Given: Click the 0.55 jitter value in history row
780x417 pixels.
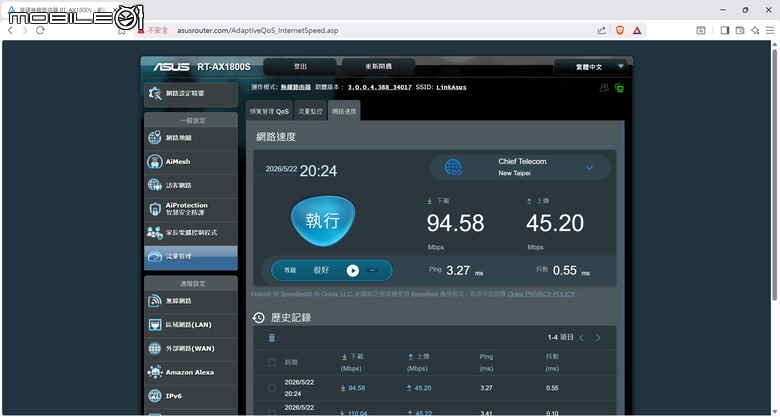Looking at the screenshot, I should pos(552,388).
